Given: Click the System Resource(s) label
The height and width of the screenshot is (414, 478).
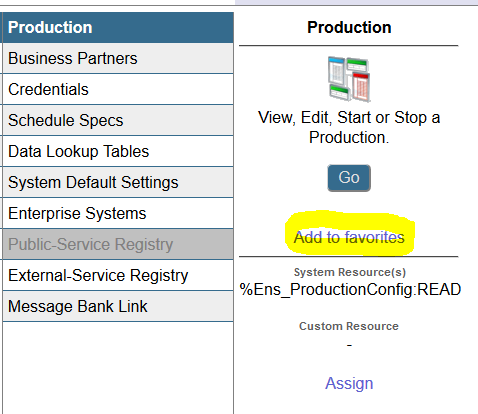Looking at the screenshot, I should pyautogui.click(x=350, y=272).
